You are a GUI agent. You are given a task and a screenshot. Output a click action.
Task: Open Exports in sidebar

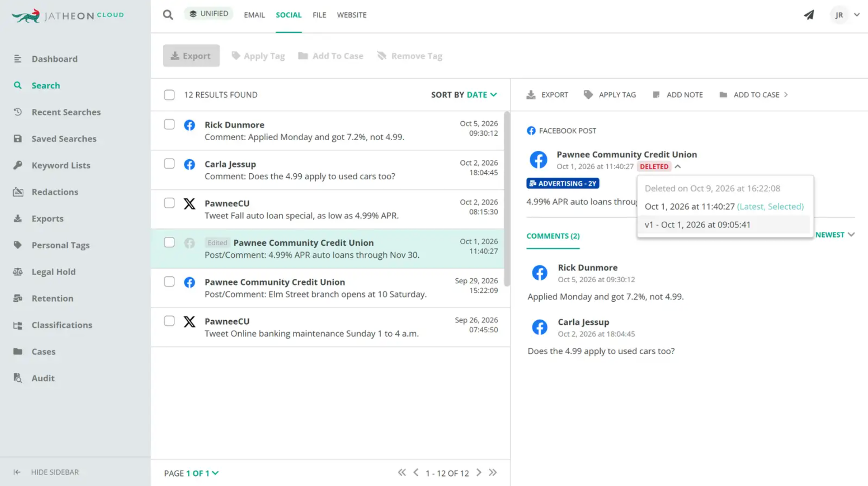point(47,219)
